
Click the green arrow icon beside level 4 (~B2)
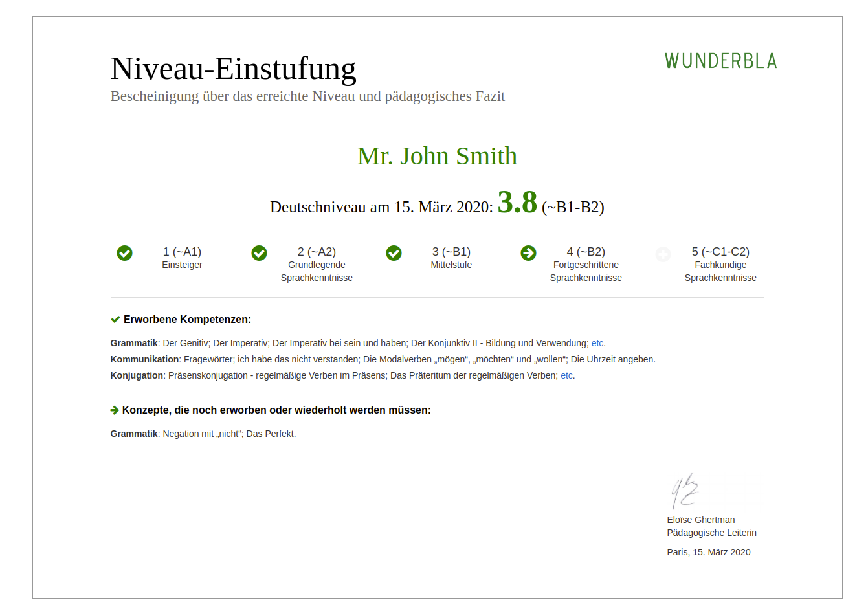click(x=529, y=253)
